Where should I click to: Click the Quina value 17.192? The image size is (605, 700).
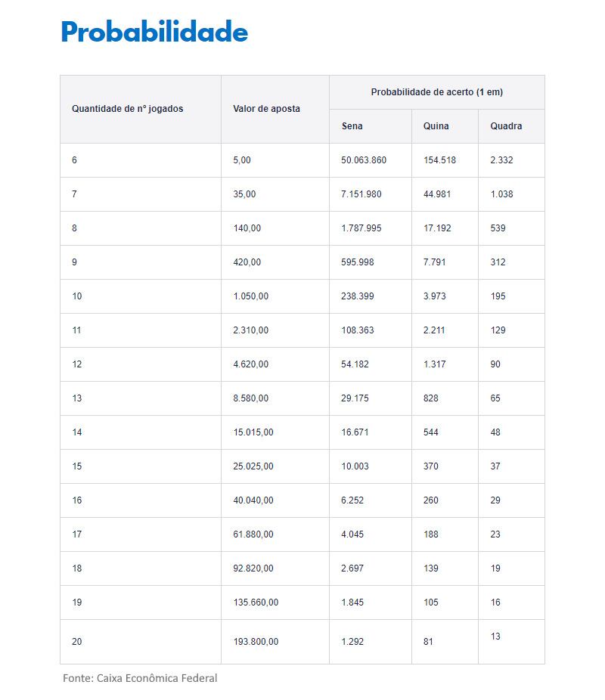(437, 228)
